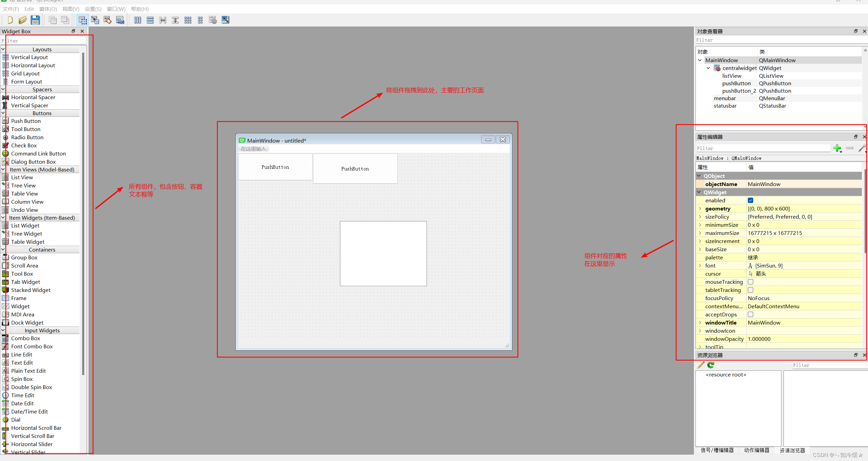Switch to the 动作编辑器 tab
868x461 pixels.
click(757, 450)
